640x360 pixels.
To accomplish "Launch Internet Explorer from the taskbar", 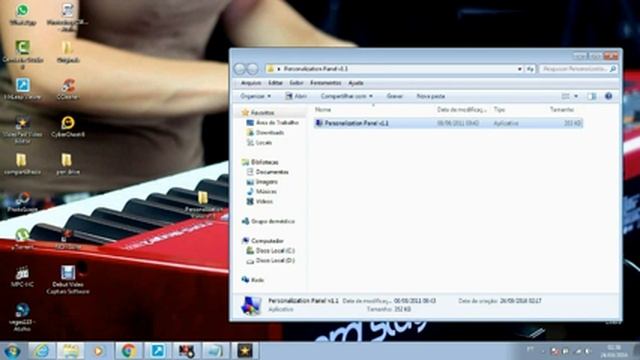I will (42, 351).
